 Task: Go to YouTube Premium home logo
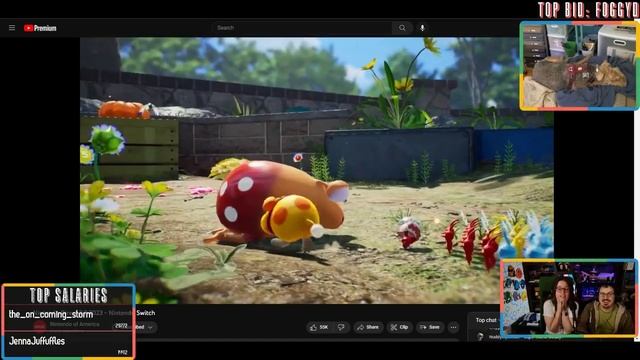tap(40, 28)
